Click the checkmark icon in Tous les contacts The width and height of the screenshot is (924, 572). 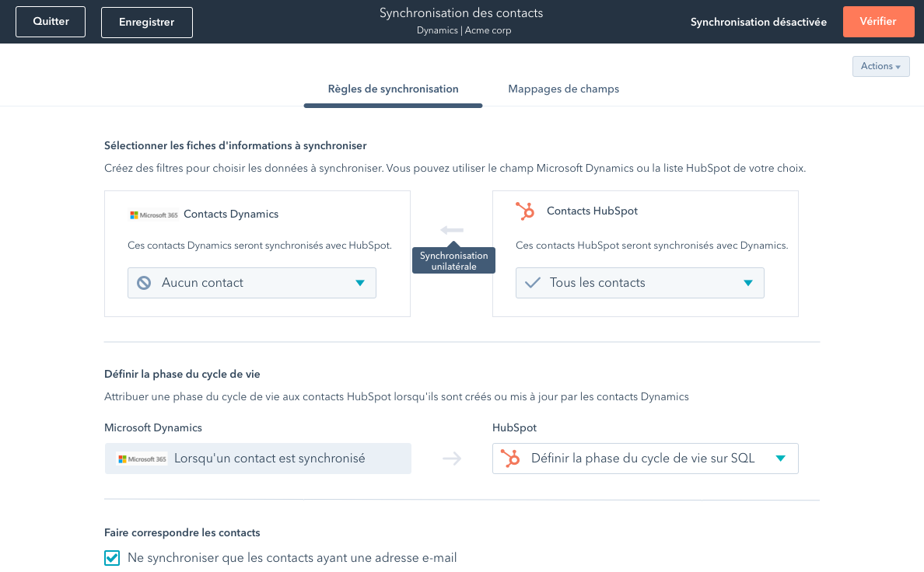click(532, 283)
